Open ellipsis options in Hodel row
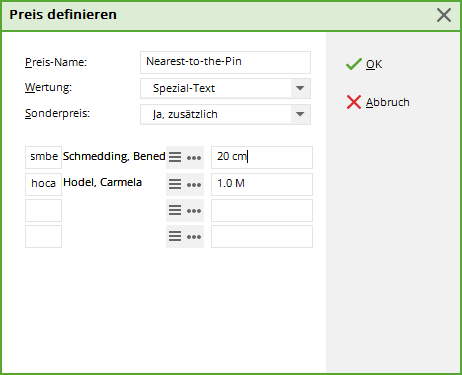This screenshot has height=375, width=462. [194, 185]
